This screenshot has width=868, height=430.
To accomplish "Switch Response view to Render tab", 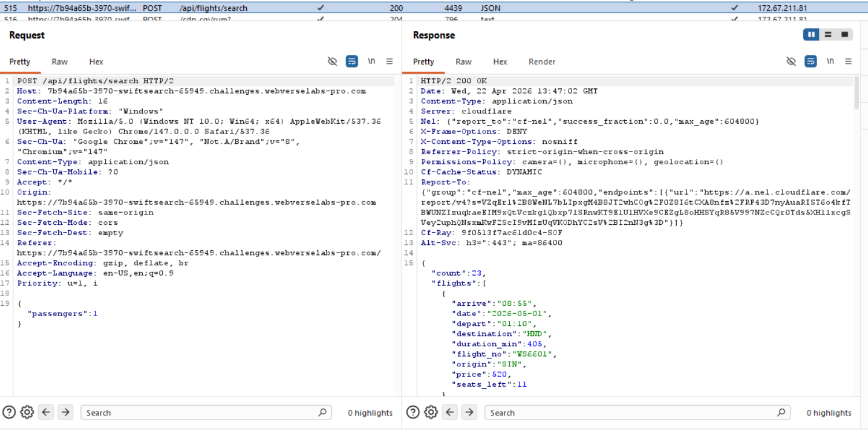I will coord(541,62).
